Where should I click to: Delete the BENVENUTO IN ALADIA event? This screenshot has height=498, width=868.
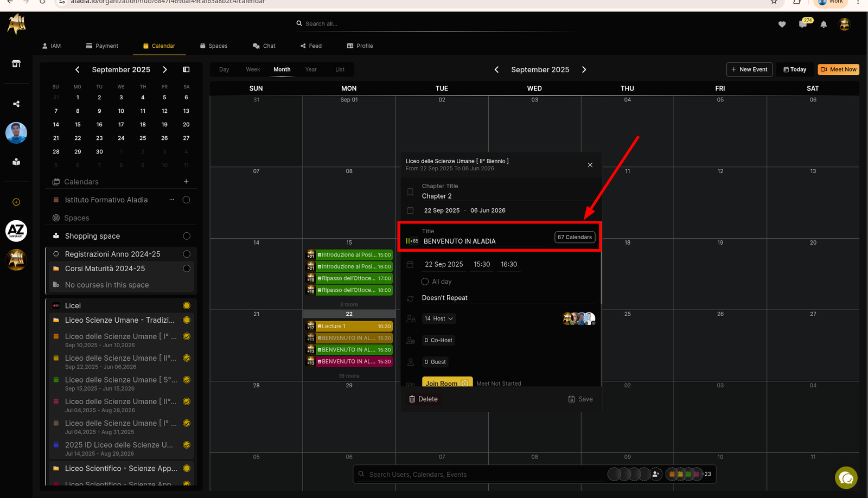423,399
